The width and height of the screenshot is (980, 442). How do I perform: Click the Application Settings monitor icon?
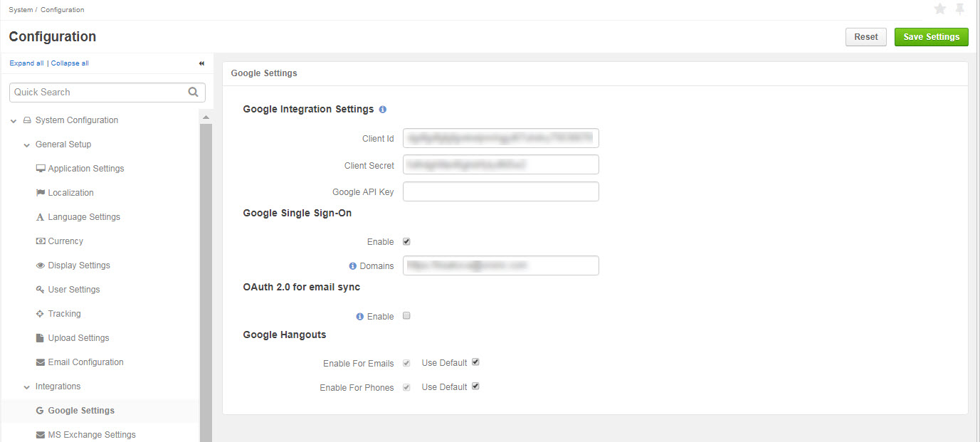click(41, 169)
